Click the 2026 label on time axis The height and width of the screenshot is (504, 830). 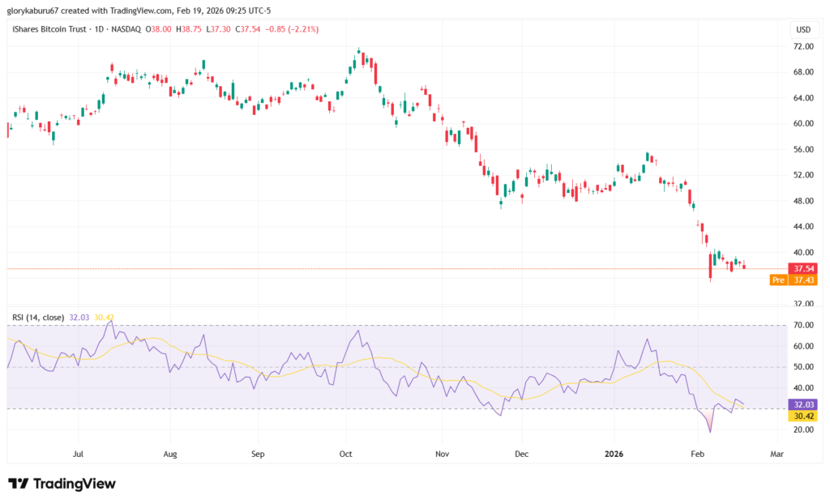pyautogui.click(x=614, y=454)
